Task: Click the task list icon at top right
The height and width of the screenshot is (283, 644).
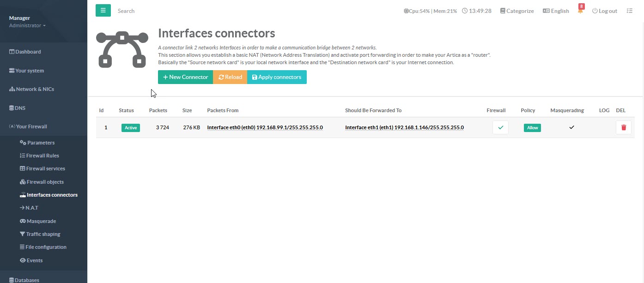Action: coord(629,11)
